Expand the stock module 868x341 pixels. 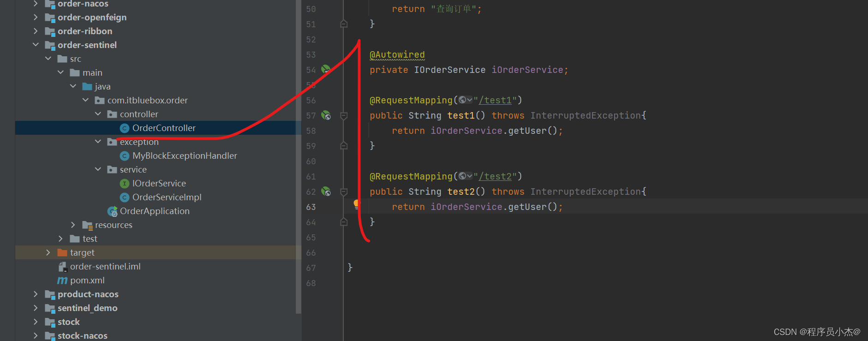(x=36, y=322)
